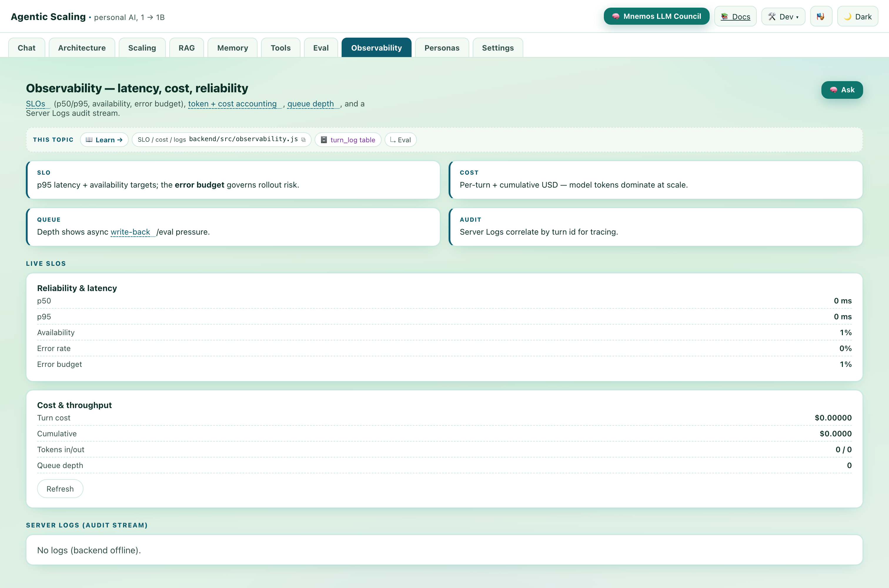
Task: Click the AUDIT info card
Action: pyautogui.click(x=656, y=227)
